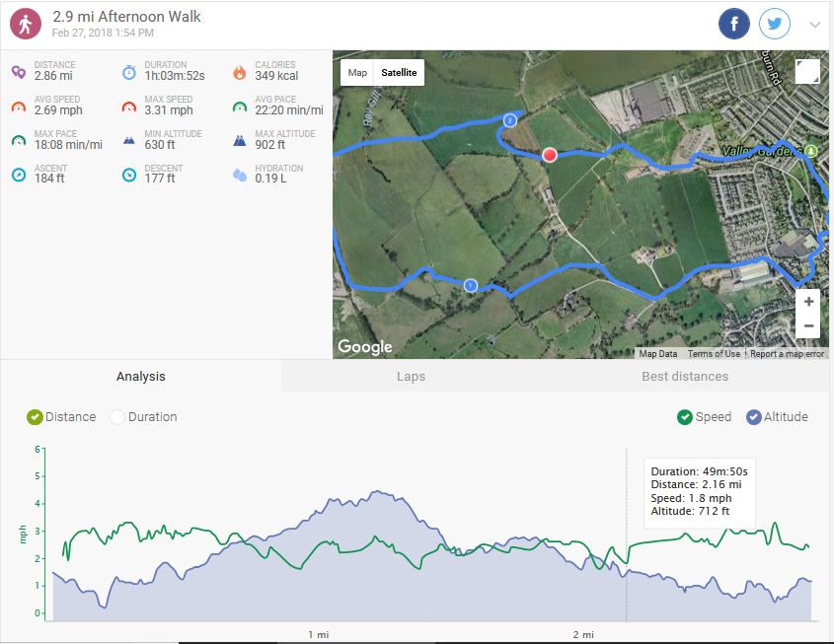
Task: Click the red position marker on map
Action: coord(550,155)
